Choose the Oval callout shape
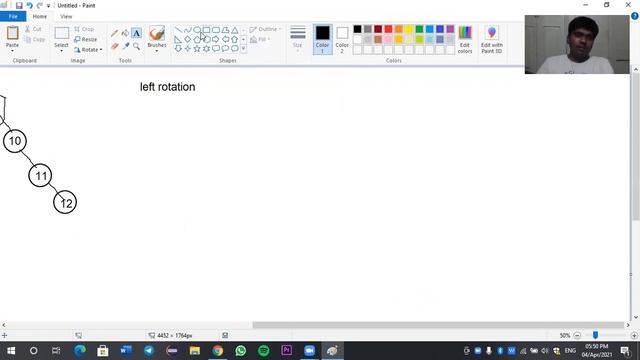Viewport: 640px width, 360px height. tap(225, 49)
